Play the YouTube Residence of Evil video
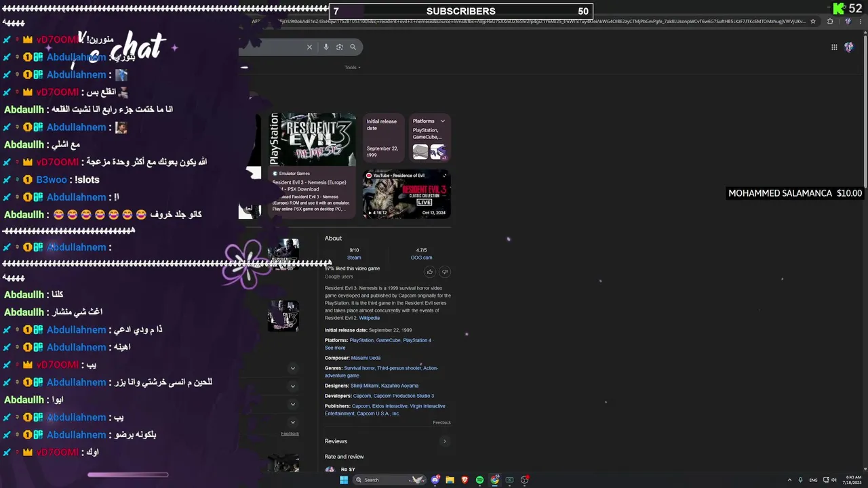Screen dimensions: 868x488 tap(406, 194)
